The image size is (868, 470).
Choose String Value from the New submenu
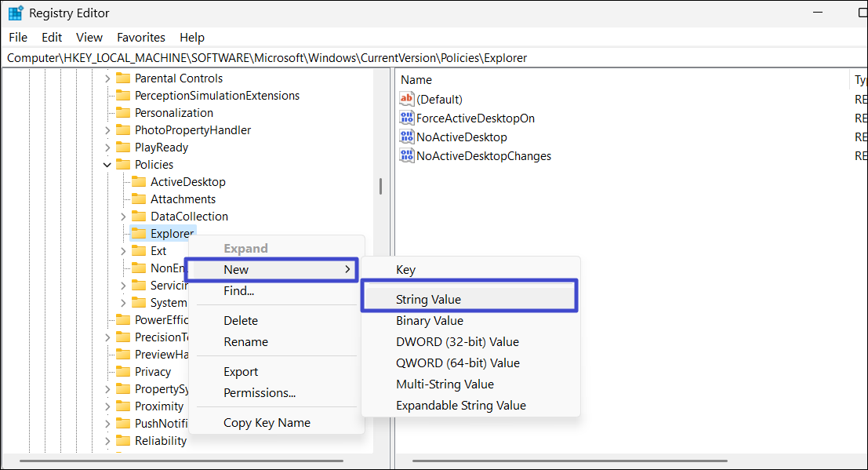(x=428, y=299)
